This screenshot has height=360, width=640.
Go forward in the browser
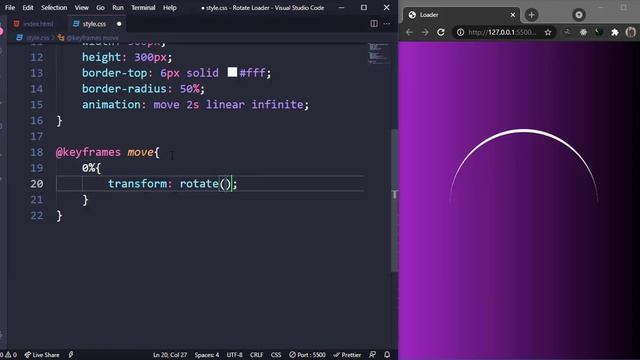tap(425, 32)
